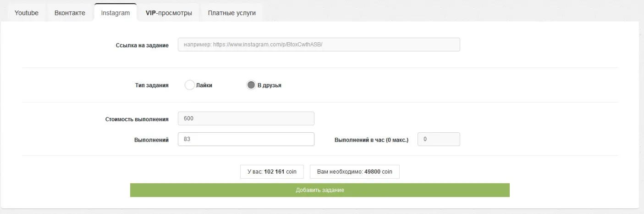Focus the Ссылка на задание link field
This screenshot has height=214, width=644.
coord(319,45)
